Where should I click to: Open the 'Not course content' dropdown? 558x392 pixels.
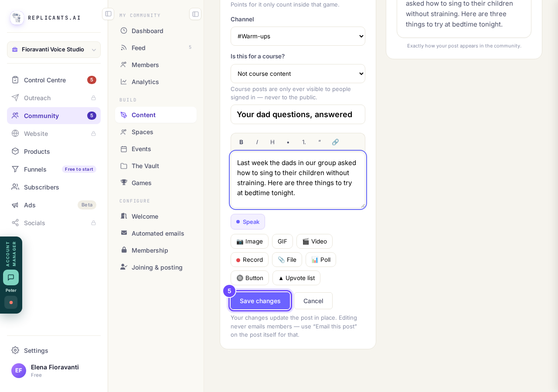298,74
